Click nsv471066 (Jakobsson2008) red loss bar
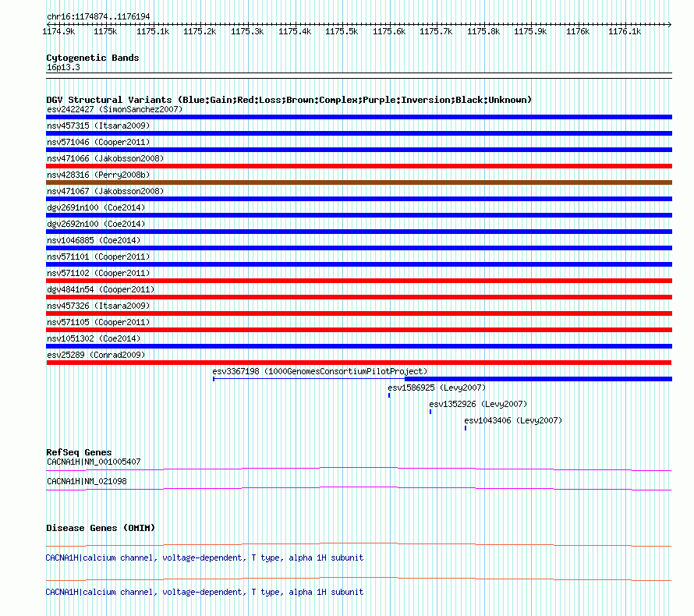This screenshot has height=616, width=694. coord(359,166)
